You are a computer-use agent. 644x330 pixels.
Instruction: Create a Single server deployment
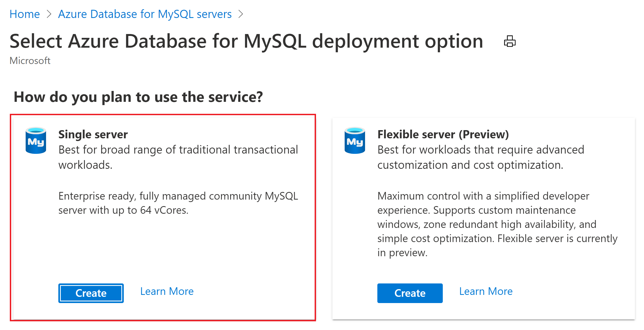(91, 293)
